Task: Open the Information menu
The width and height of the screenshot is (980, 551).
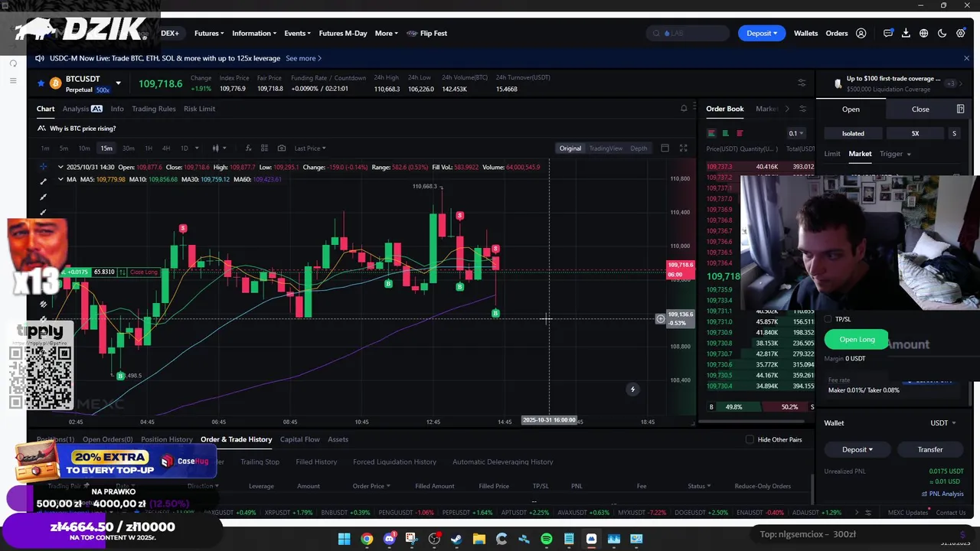Action: tap(254, 34)
